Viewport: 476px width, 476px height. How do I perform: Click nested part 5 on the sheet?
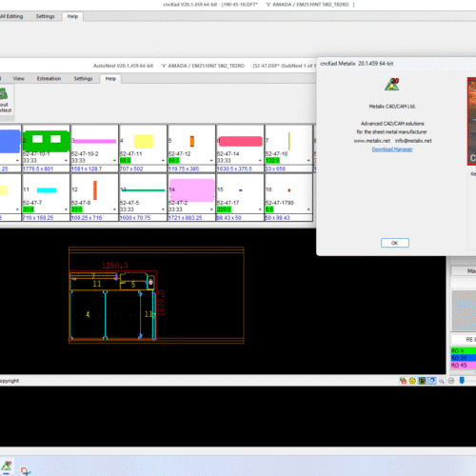[x=133, y=285]
